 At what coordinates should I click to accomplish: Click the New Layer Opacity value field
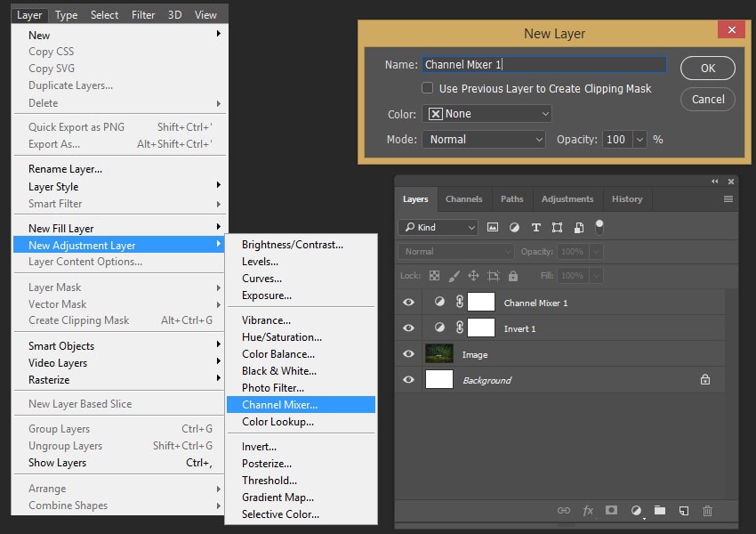click(x=617, y=140)
